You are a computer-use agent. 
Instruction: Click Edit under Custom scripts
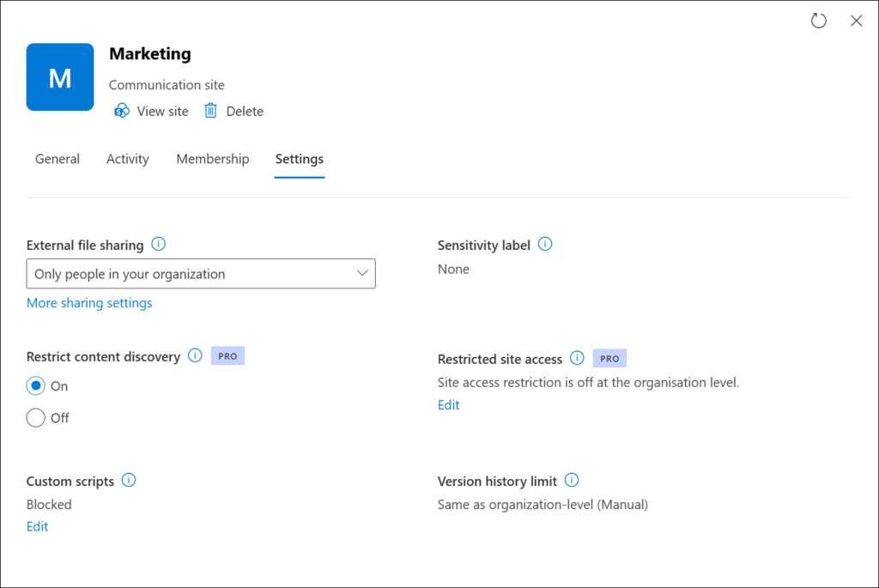coord(38,527)
